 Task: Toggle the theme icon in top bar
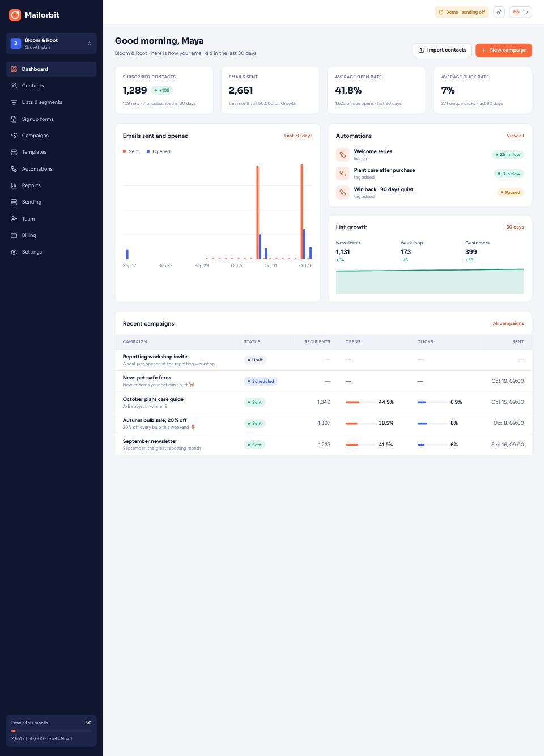tap(499, 12)
